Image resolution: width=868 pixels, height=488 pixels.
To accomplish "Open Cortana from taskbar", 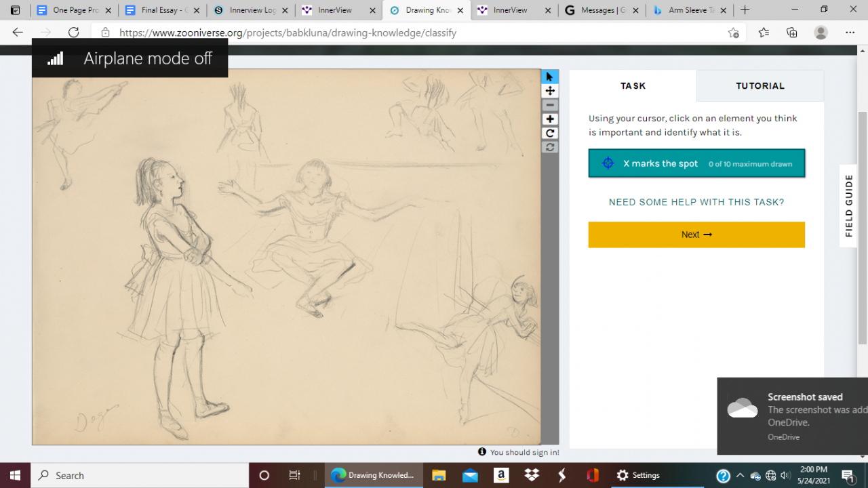I will 264,475.
